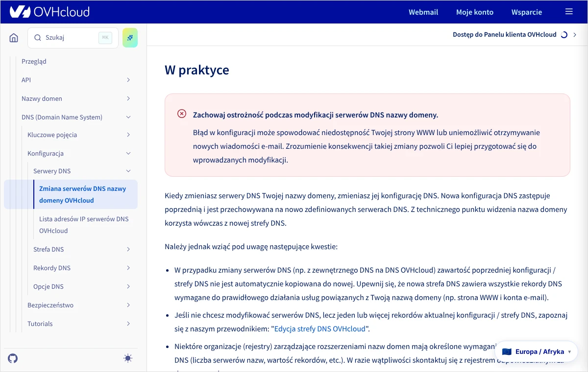
Task: Click the OVHcloud logo
Action: (x=49, y=12)
